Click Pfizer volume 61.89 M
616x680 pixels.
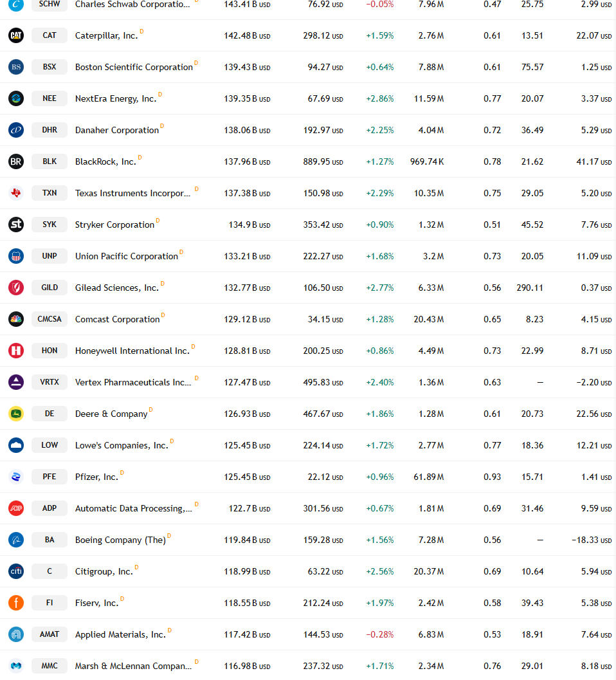(429, 477)
